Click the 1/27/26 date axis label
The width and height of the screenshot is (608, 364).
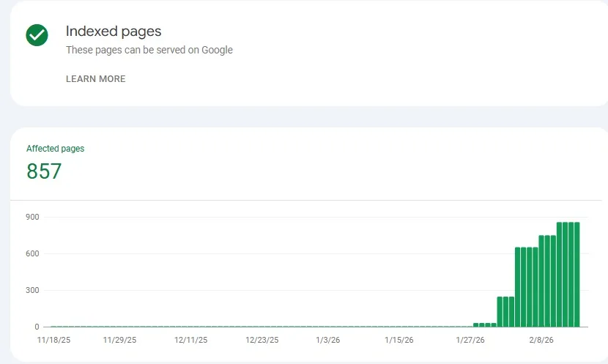(x=470, y=340)
